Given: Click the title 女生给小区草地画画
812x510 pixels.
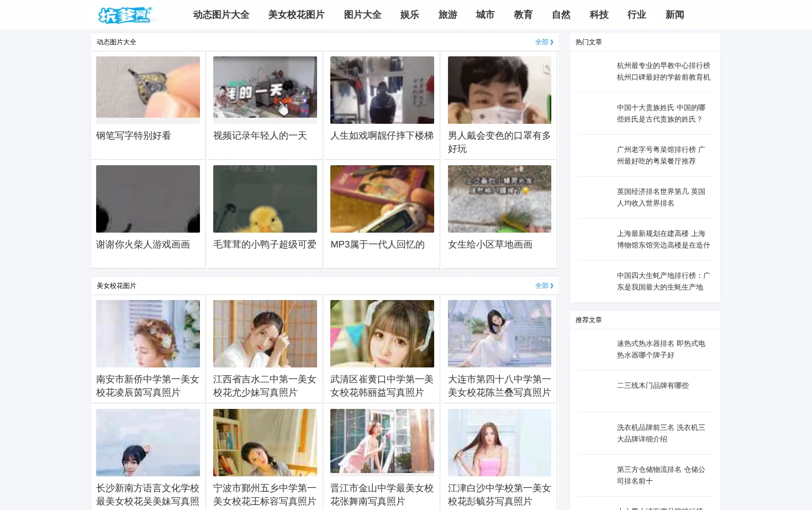Looking at the screenshot, I should (490, 244).
